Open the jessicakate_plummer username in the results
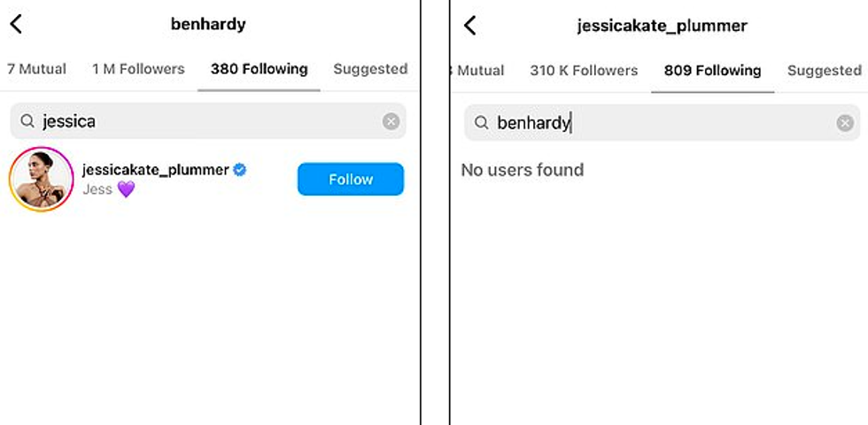Viewport: 868px width, 425px height. tap(155, 170)
